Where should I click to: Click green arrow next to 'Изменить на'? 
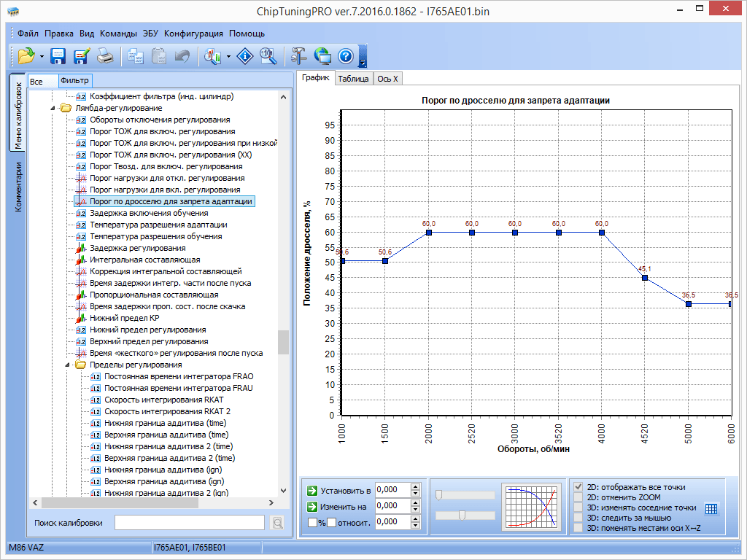(313, 506)
